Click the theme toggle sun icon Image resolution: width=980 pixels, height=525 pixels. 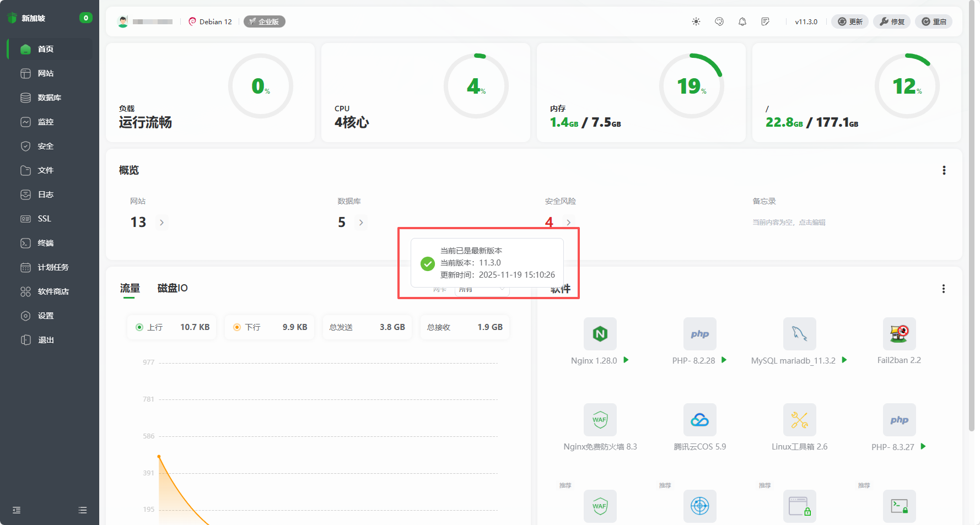696,21
